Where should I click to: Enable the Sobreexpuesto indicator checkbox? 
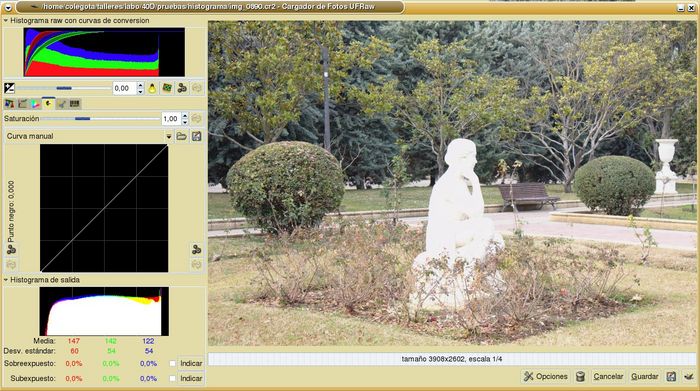(x=172, y=363)
